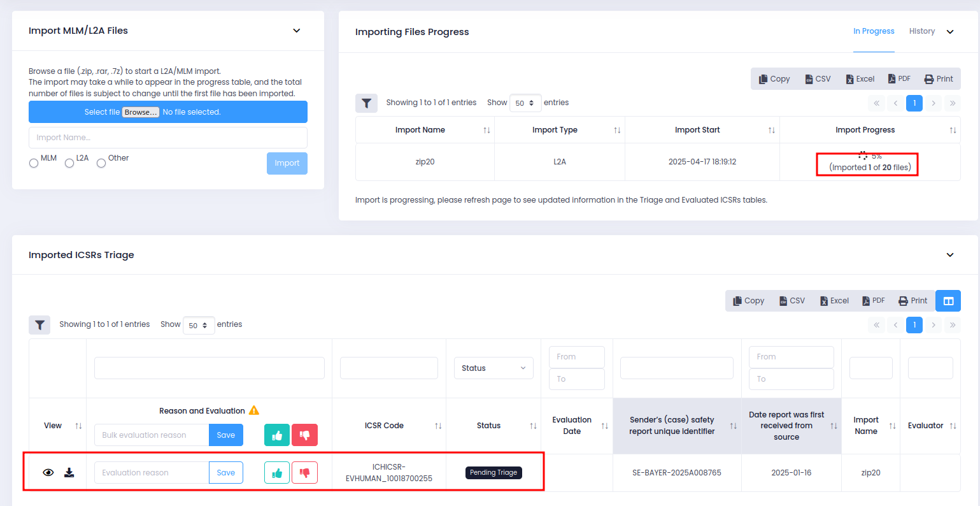Collapse the Import MLM/L2A Files panel
Viewport: 980px width, 506px height.
point(297,31)
